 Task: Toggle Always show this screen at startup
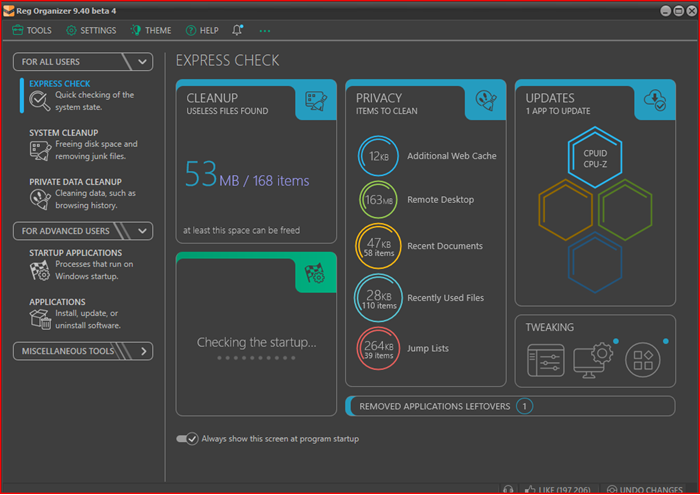tap(187, 439)
